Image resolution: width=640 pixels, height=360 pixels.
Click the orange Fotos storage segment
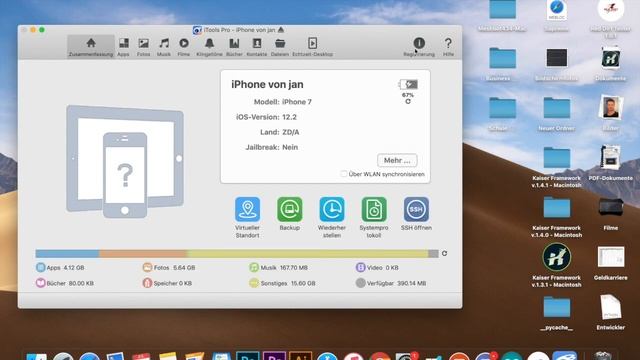[x=143, y=253]
